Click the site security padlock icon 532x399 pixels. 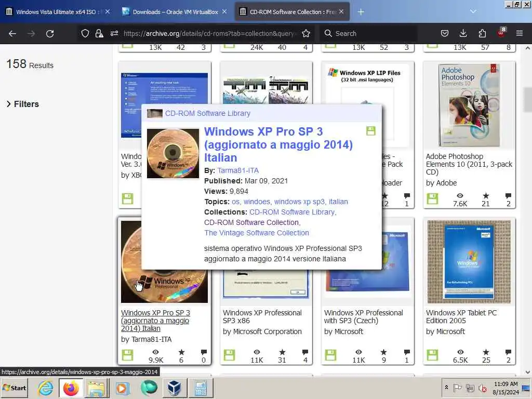tap(99, 33)
